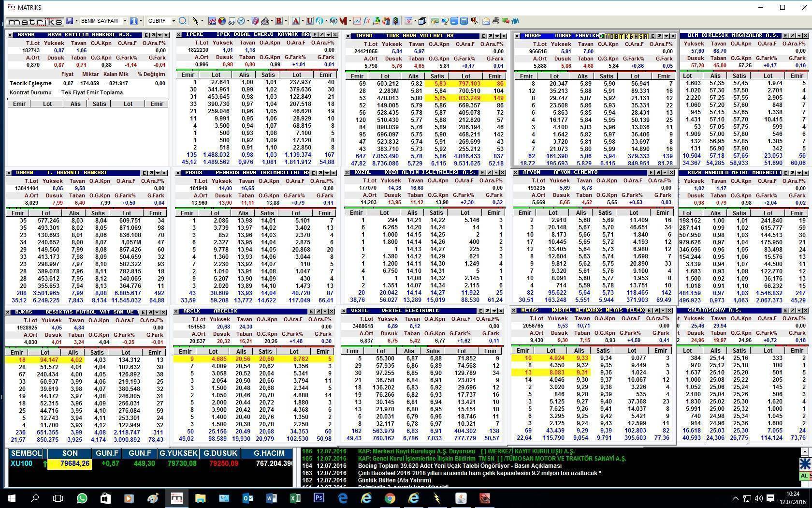Click the magnifier symbol search icon
The image size is (812, 508).
[x=183, y=21]
